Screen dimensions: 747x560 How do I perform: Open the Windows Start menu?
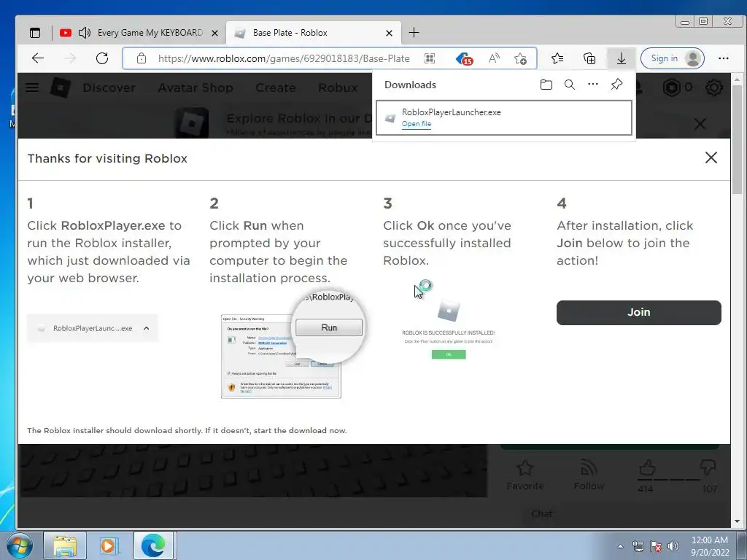tap(20, 545)
